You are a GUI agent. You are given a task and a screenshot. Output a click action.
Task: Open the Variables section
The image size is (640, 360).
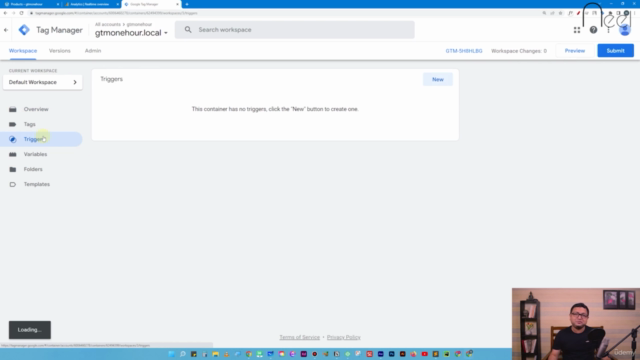(35, 154)
